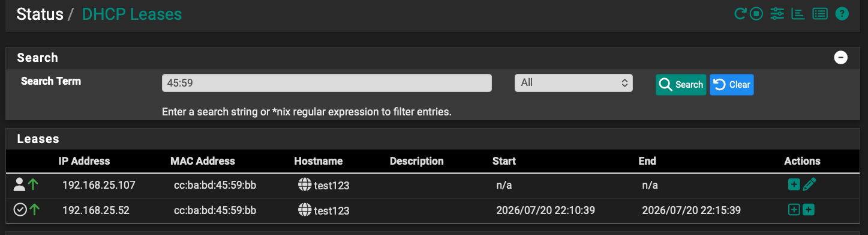The image size is (868, 235).
Task: Click the restart service icon in header
Action: pos(741,13)
